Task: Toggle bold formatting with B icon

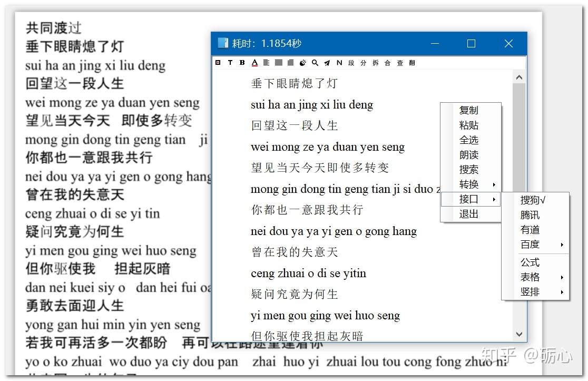Action: pos(242,63)
